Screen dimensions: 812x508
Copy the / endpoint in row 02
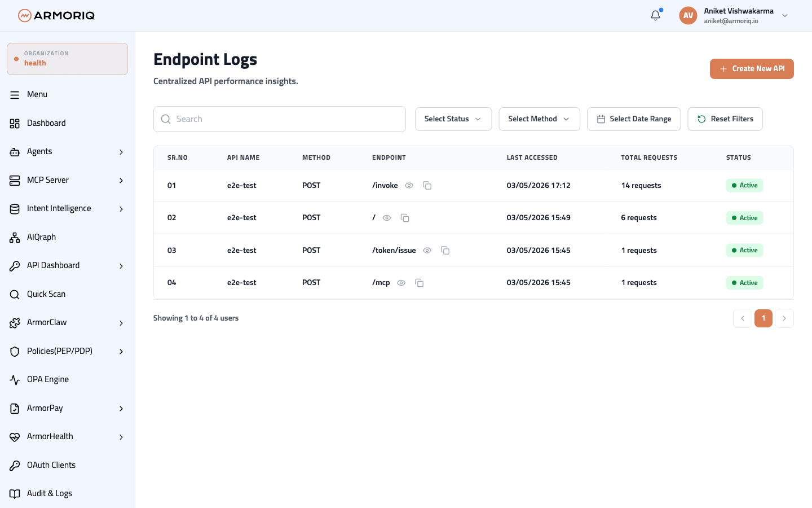(x=405, y=218)
